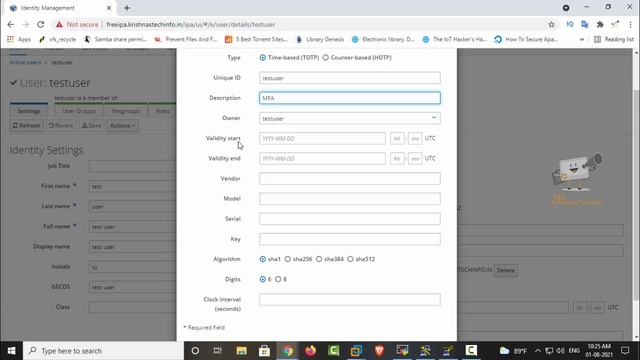Open the Actions dropdown menu

pos(122,126)
